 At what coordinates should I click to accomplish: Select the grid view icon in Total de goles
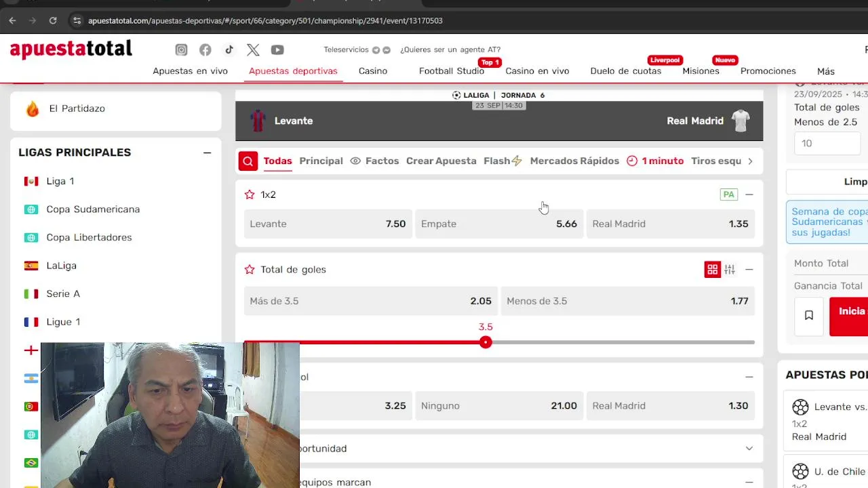[712, 270]
